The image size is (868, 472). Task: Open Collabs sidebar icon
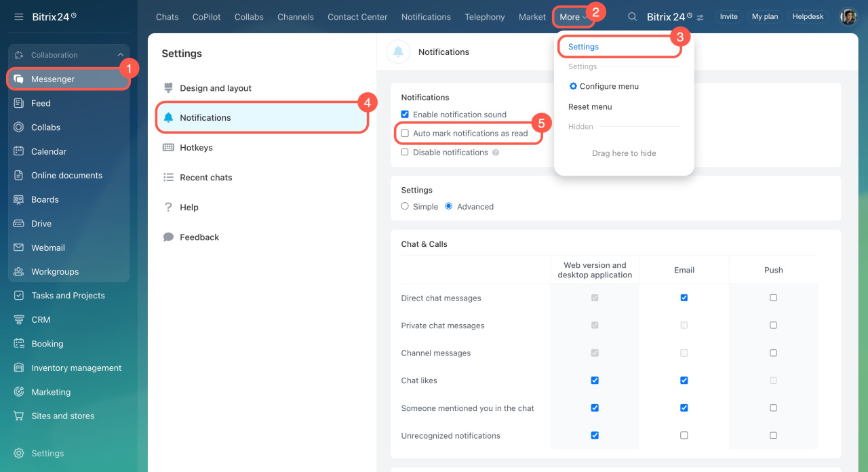pyautogui.click(x=19, y=127)
